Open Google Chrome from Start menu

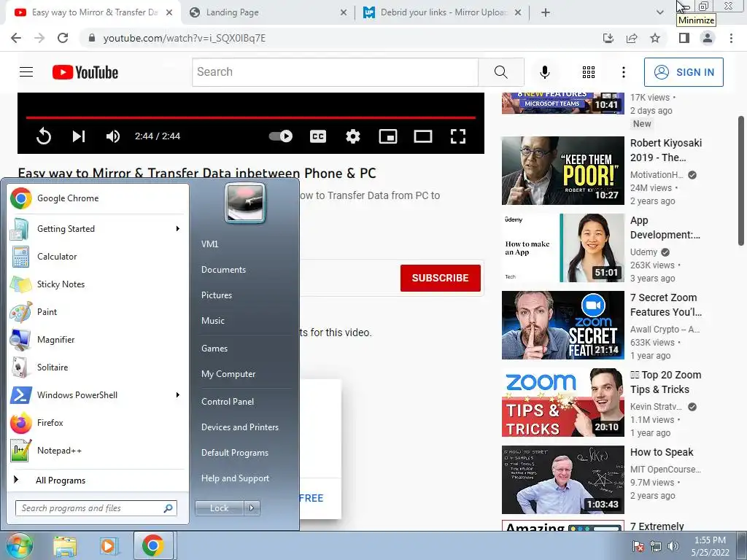click(97, 198)
